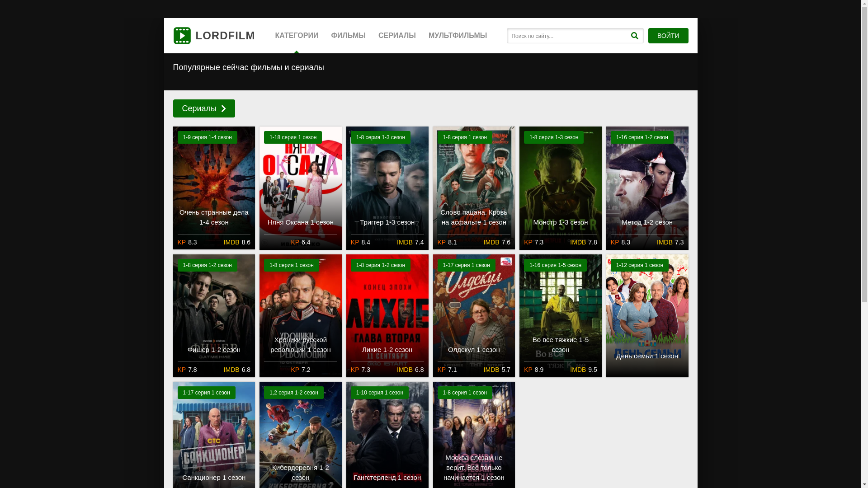Image resolution: width=868 pixels, height=488 pixels.
Task: Click the magnifier search icon
Action: [x=634, y=36]
